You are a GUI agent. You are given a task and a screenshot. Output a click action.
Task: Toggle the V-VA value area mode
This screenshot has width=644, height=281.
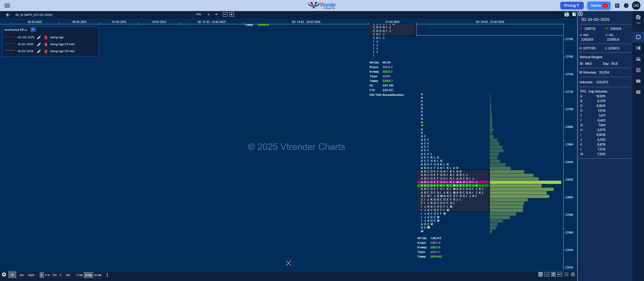point(88,275)
